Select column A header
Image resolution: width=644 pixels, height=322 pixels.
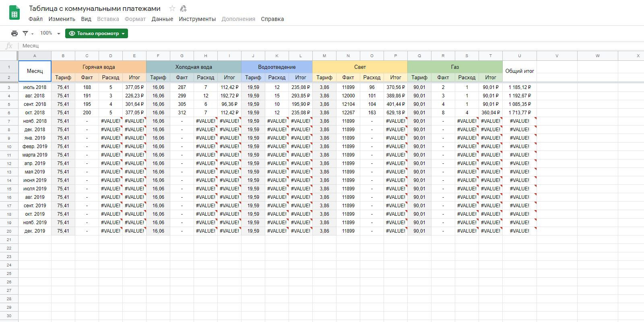[35, 56]
